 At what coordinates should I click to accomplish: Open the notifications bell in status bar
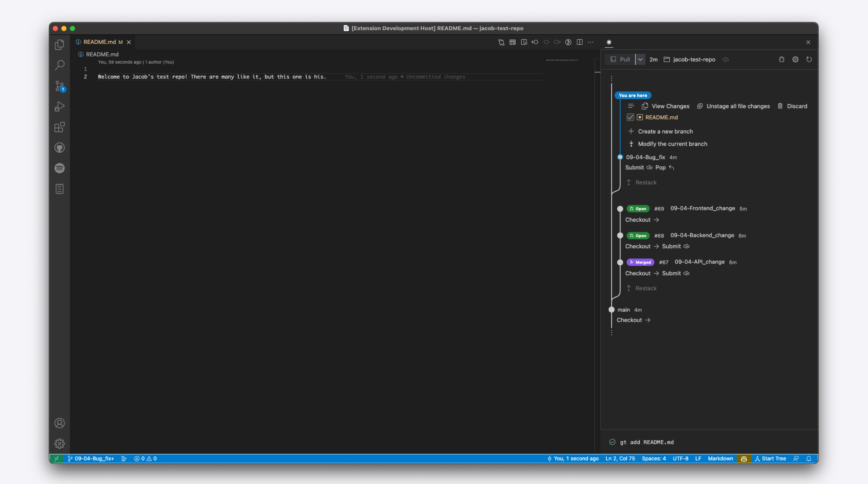[809, 458]
